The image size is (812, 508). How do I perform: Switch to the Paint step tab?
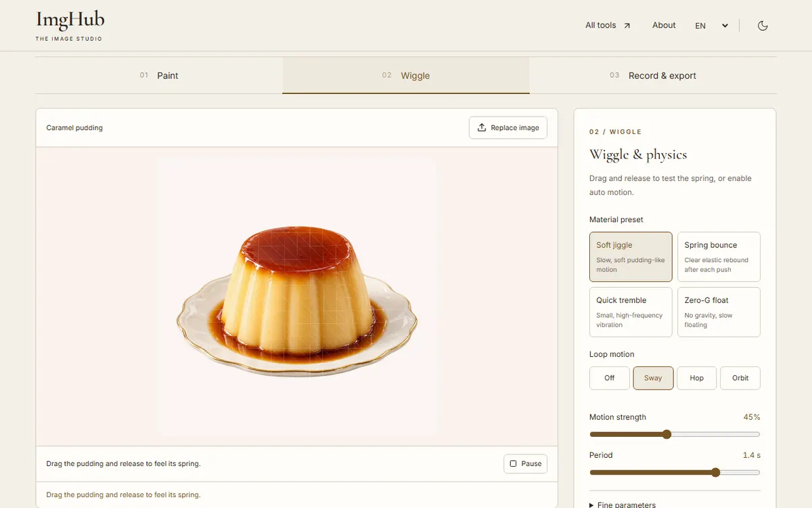pyautogui.click(x=159, y=75)
